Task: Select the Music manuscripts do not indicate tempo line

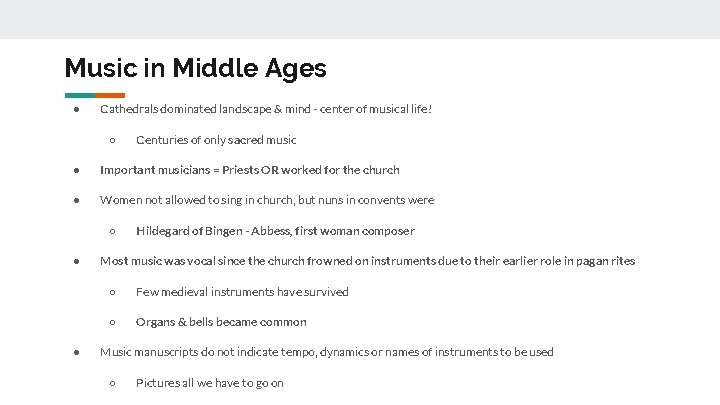Action: [x=326, y=352]
